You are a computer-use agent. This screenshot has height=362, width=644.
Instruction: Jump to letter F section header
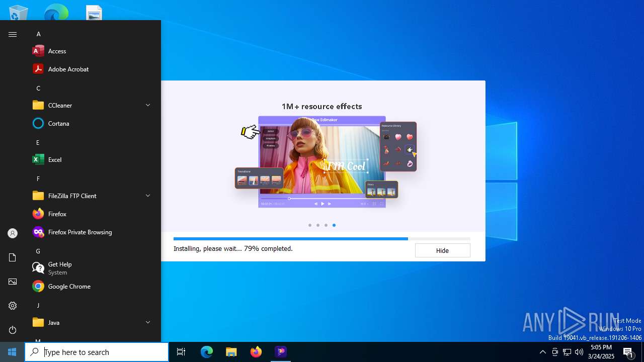pos(38,179)
